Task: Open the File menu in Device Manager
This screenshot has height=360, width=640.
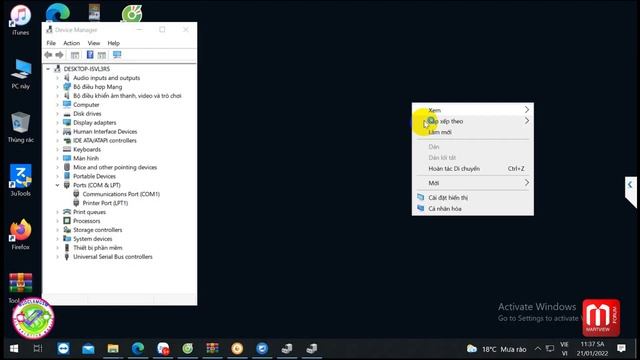Action: 51,43
